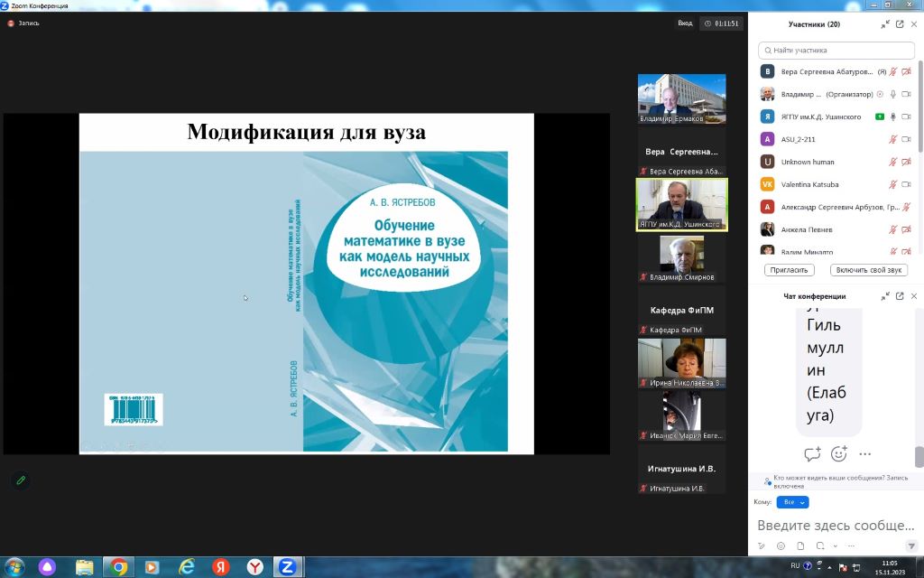Toggle camera icon for ASU_2-211
Screen dimensions: 924x578
point(906,139)
